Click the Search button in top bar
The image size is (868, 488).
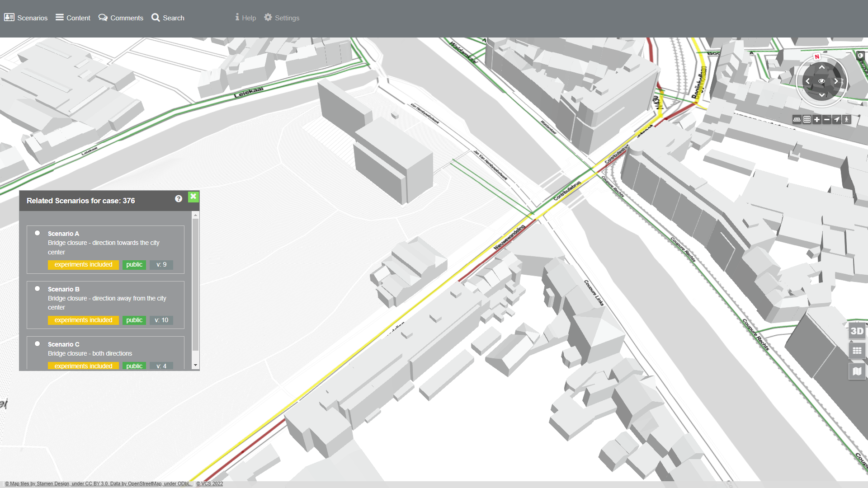click(x=168, y=18)
